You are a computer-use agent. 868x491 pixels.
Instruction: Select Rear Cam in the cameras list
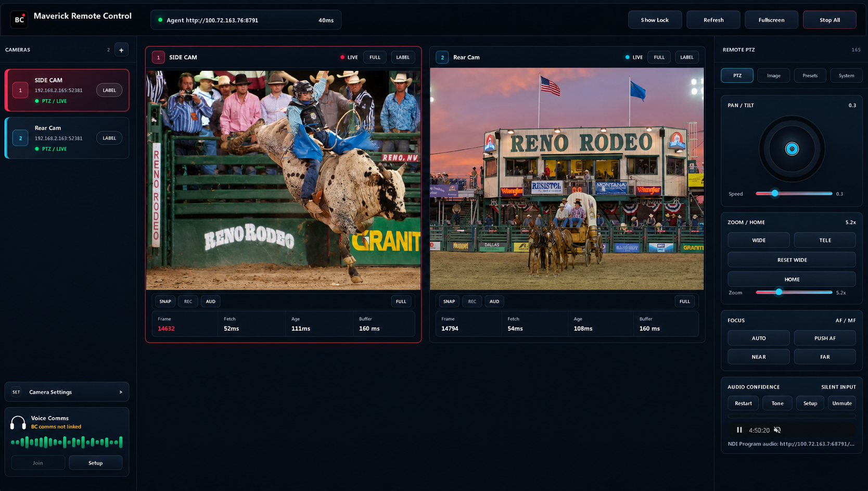[67, 138]
